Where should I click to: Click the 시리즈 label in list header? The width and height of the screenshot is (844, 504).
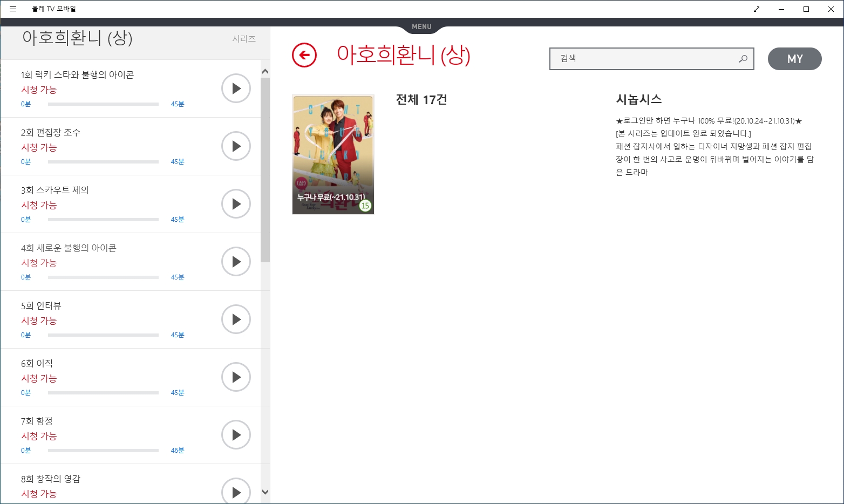tap(244, 39)
